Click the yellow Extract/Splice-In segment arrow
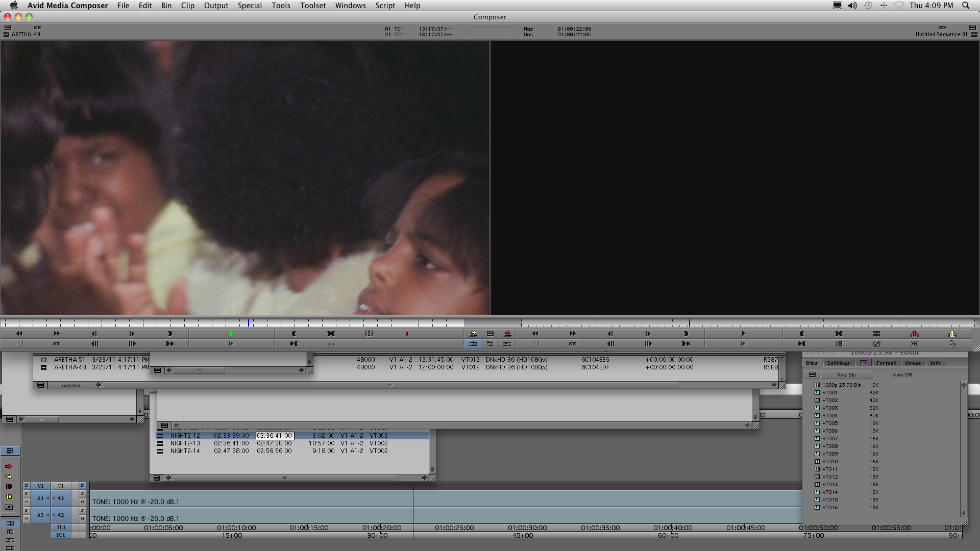 tap(8, 477)
